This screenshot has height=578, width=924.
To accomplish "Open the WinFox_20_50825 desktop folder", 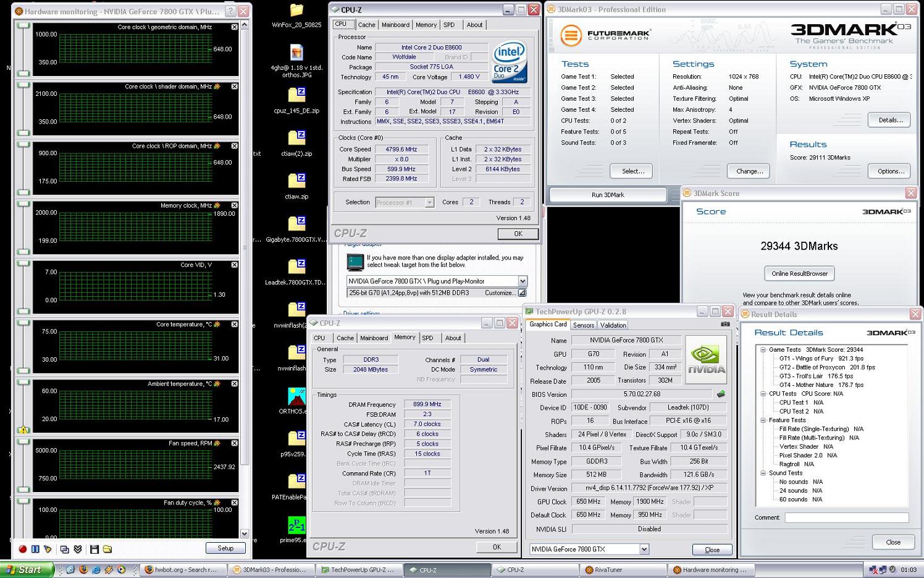I will [296, 16].
